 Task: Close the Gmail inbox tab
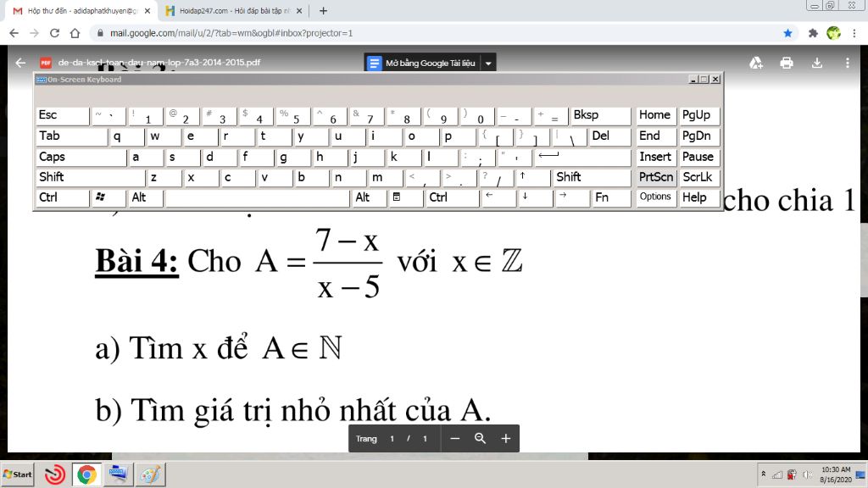147,10
